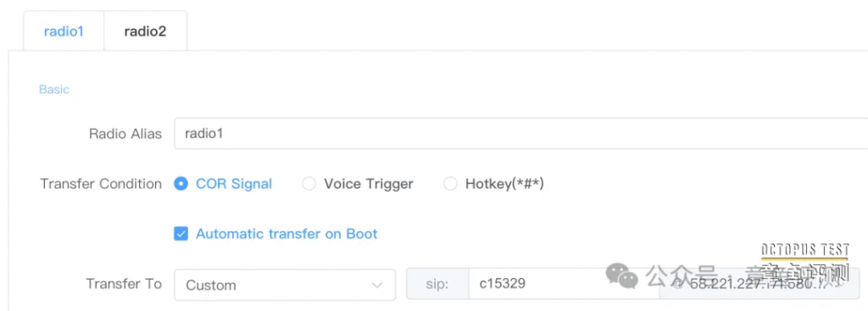Toggle Automatic transfer on Boot checkbox
Viewport: 868px width, 311px height.
tap(181, 234)
